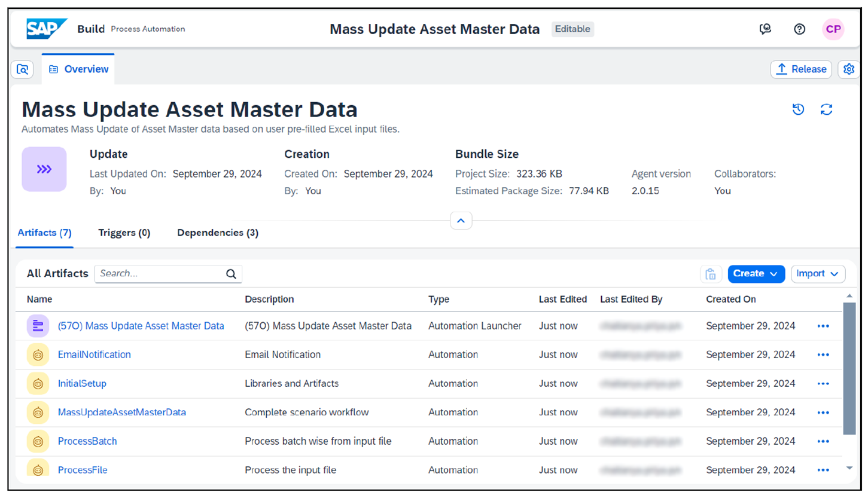Click the artifacts list vertical scrollbar thumb
Screen dimensions: 868x495
click(849, 368)
